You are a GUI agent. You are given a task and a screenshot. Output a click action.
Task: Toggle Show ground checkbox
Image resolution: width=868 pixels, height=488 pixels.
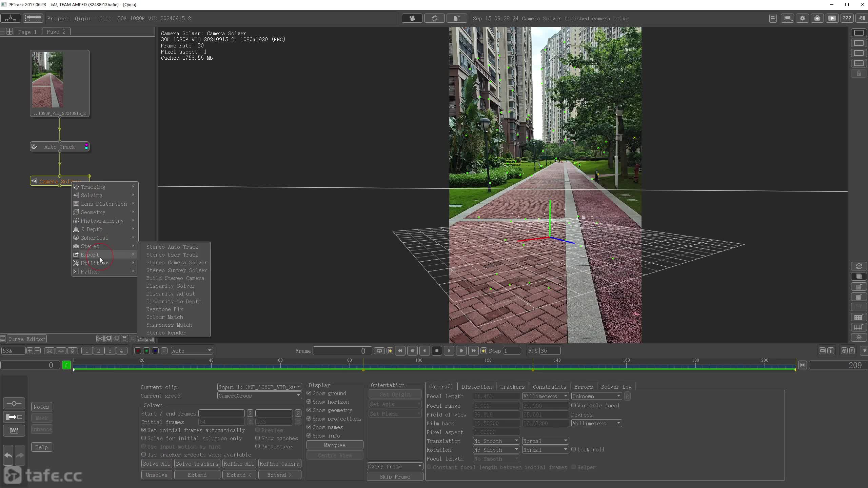(x=309, y=393)
